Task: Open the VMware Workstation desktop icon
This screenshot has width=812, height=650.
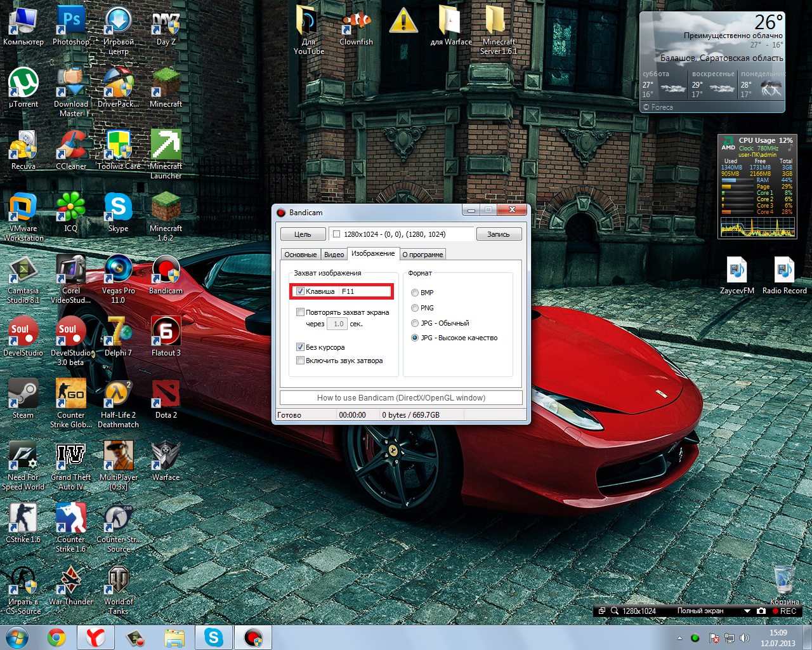Action: pyautogui.click(x=23, y=218)
